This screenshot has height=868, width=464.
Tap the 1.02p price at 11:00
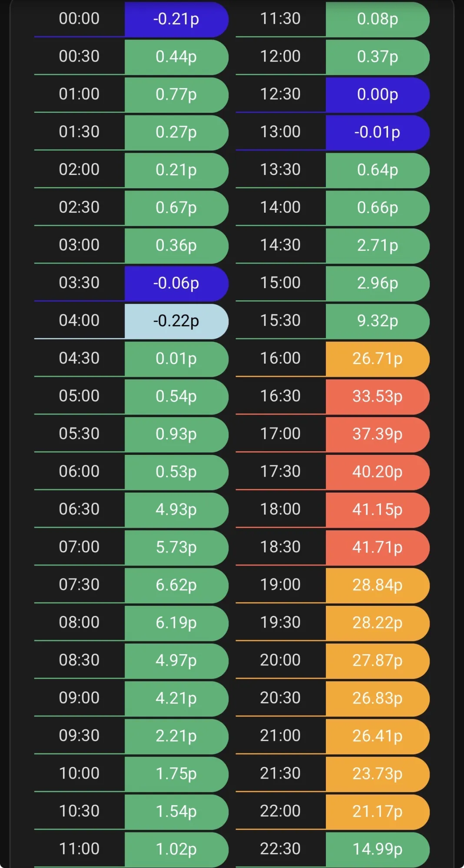click(176, 849)
